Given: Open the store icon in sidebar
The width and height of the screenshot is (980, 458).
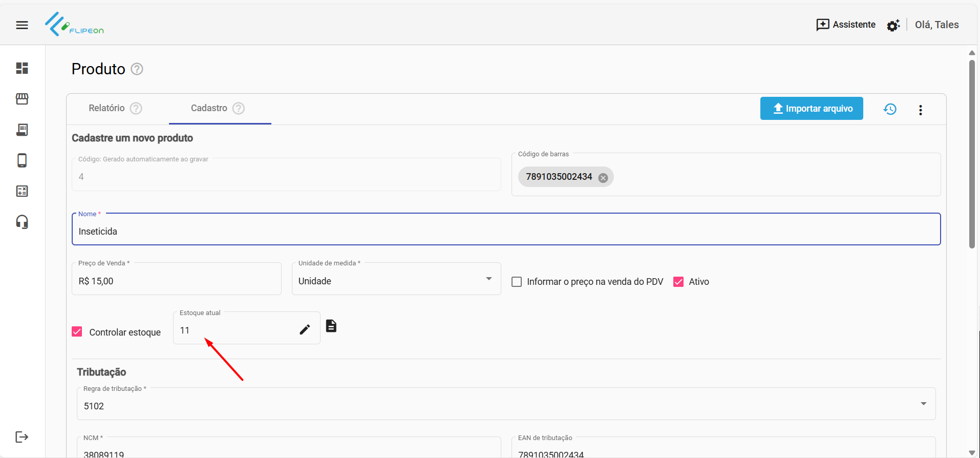Looking at the screenshot, I should (22, 99).
